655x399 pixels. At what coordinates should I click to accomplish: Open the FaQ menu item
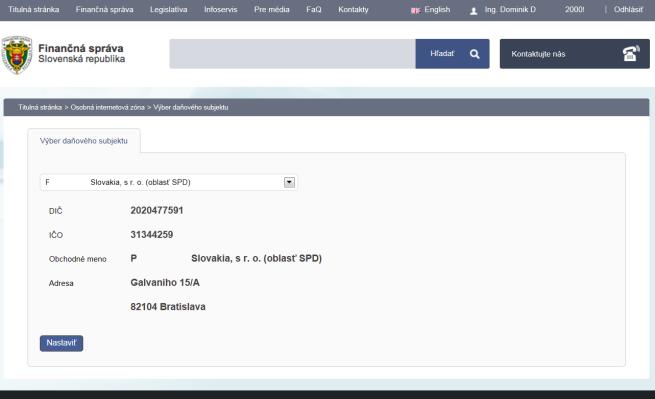point(314,10)
